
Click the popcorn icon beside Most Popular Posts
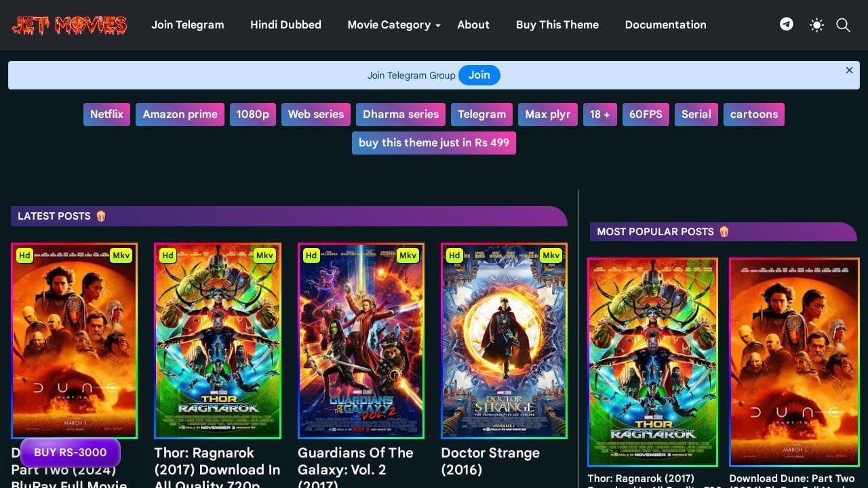[x=724, y=231]
